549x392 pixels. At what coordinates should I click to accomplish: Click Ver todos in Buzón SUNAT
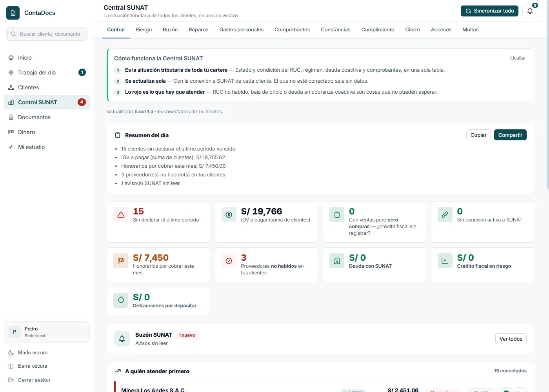pos(511,339)
